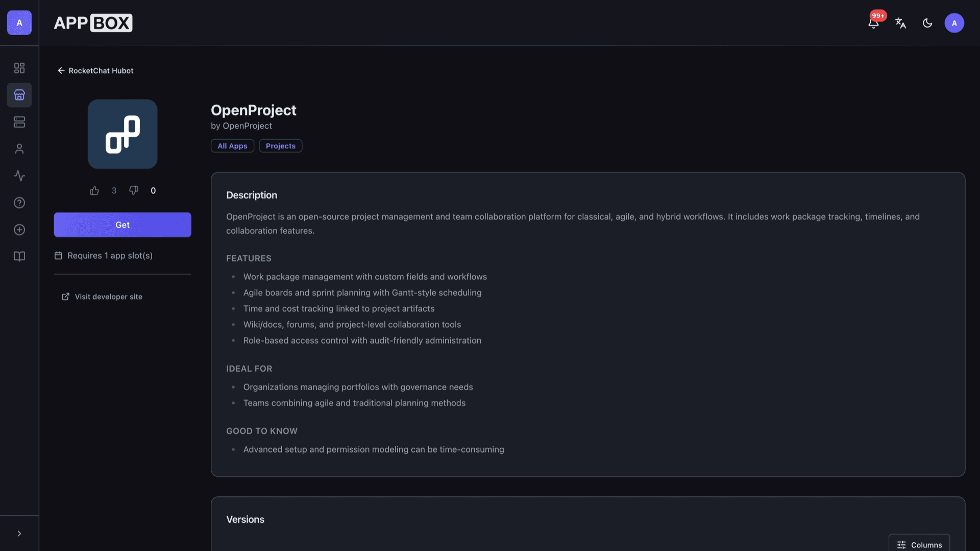The height and width of the screenshot is (551, 980).
Task: Click the Versions heading
Action: pos(246,519)
